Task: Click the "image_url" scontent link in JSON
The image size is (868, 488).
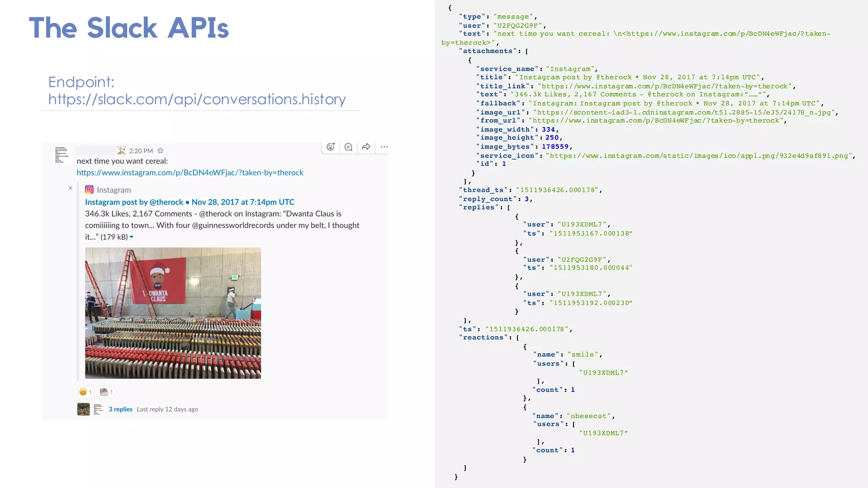Action: (x=684, y=112)
